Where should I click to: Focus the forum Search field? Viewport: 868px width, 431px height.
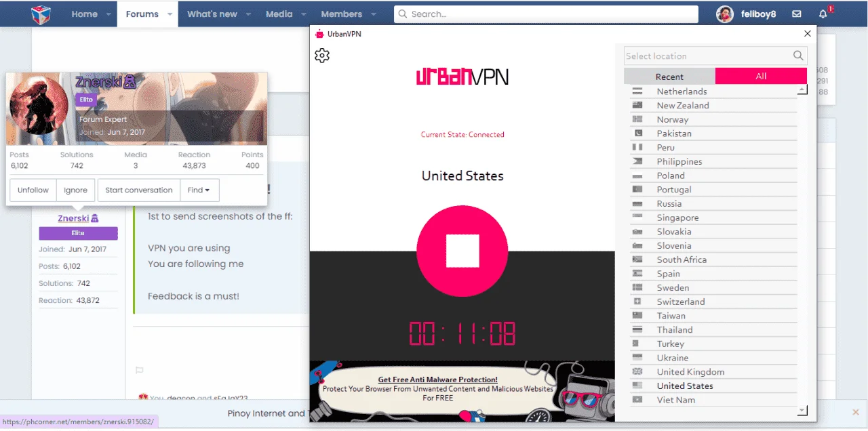click(x=546, y=14)
